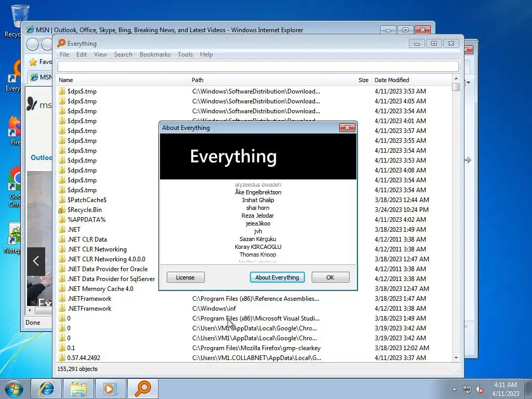Maximize the Everything window
Image resolution: width=532 pixels, height=399 pixels.
click(434, 44)
